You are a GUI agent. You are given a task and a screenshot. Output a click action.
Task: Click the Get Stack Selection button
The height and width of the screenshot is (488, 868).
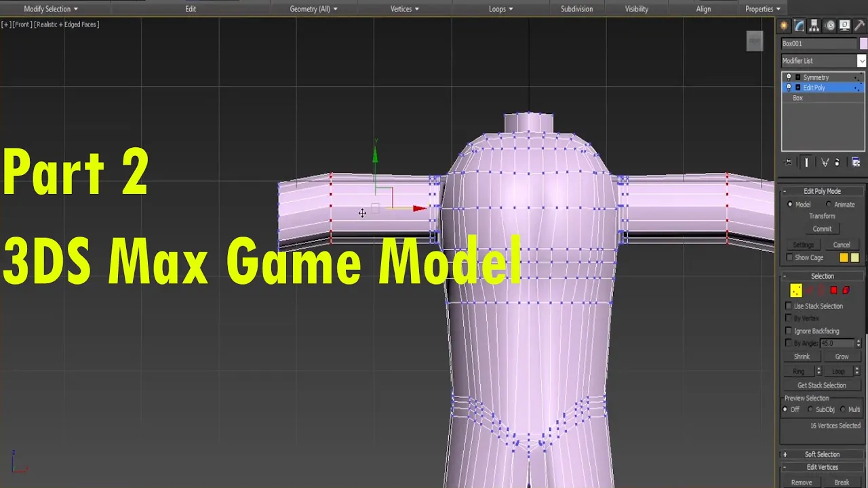click(x=822, y=385)
